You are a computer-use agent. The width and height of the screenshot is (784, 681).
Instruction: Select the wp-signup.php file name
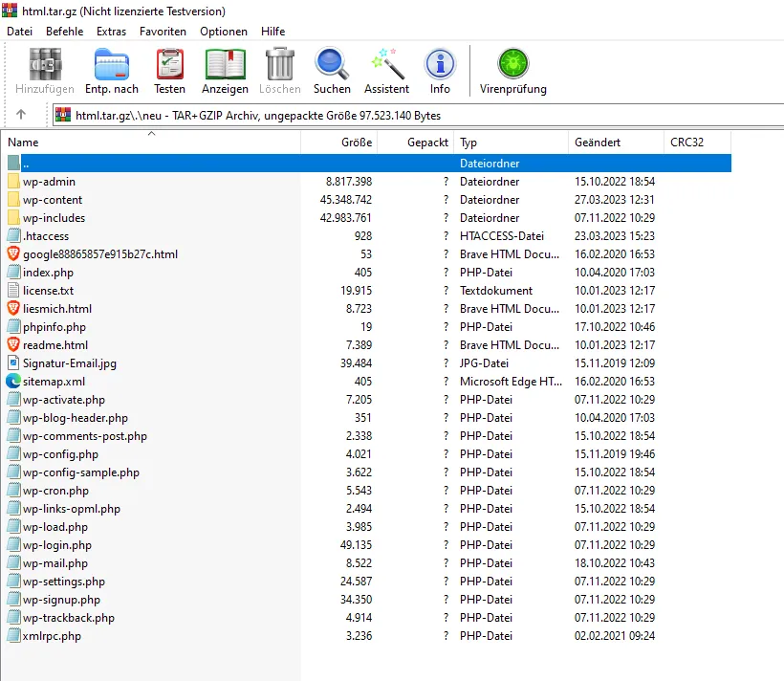click(61, 600)
